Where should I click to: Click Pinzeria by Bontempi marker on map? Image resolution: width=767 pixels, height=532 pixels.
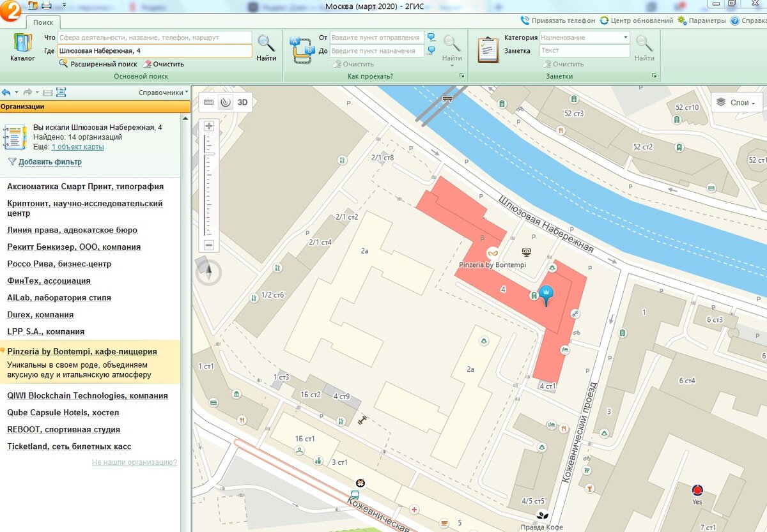[x=493, y=252]
